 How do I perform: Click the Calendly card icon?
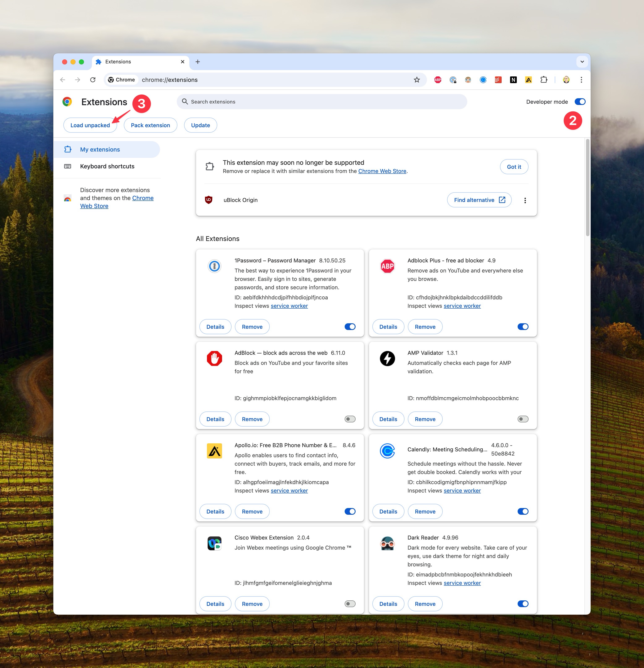(387, 451)
